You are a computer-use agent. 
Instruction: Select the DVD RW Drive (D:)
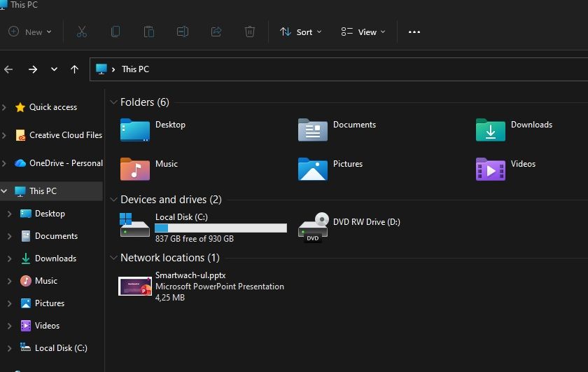click(x=349, y=227)
